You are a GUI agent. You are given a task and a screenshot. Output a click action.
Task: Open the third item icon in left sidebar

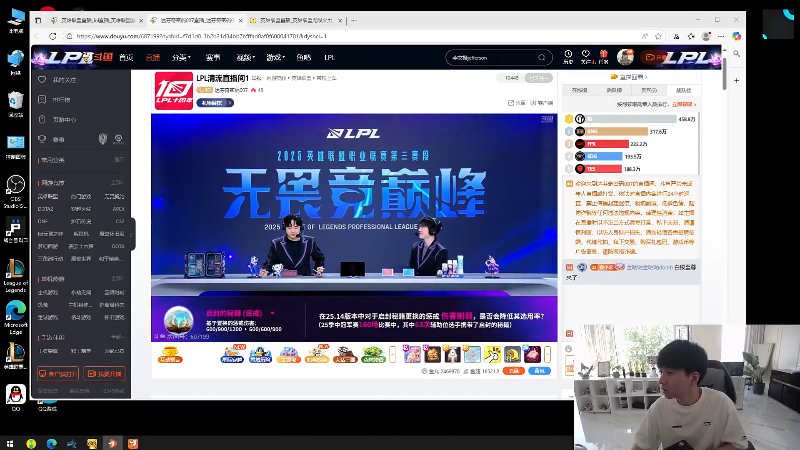[x=42, y=119]
